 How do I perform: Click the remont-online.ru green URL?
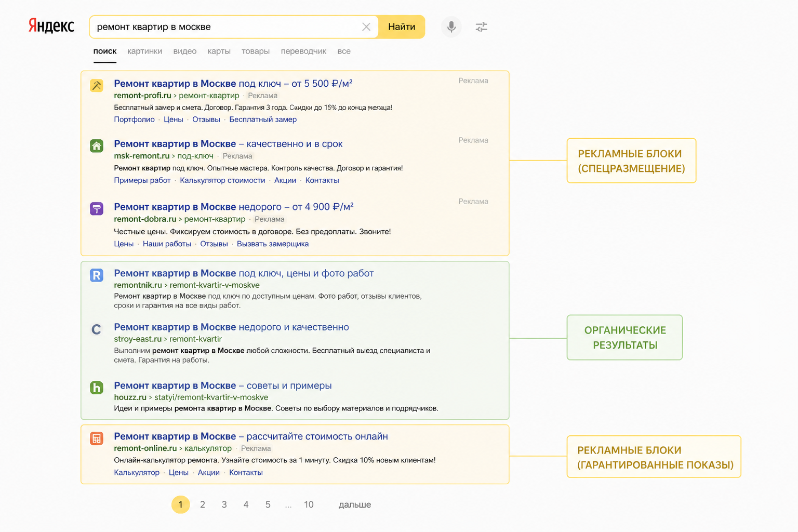click(x=173, y=448)
